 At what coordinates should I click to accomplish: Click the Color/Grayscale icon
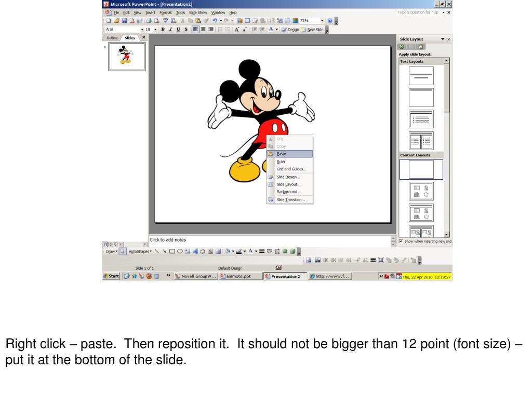[x=295, y=21]
